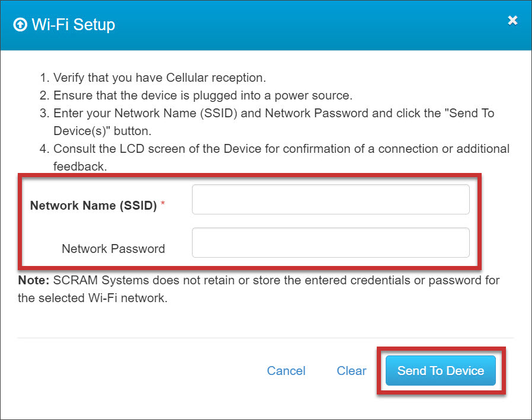Click step 3 about entering your Network Name
532x420 pixels.
click(273, 113)
